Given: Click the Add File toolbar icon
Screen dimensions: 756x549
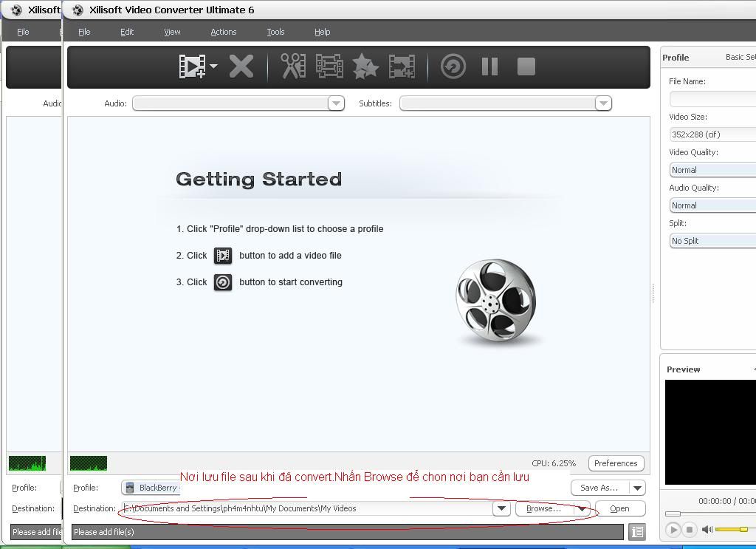Looking at the screenshot, I should coord(192,67).
